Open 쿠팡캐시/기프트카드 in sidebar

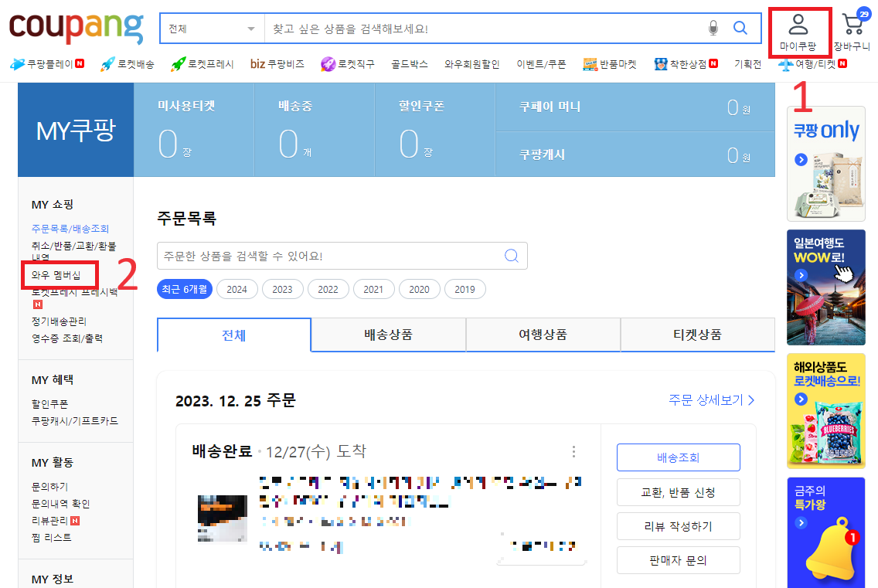tap(74, 420)
